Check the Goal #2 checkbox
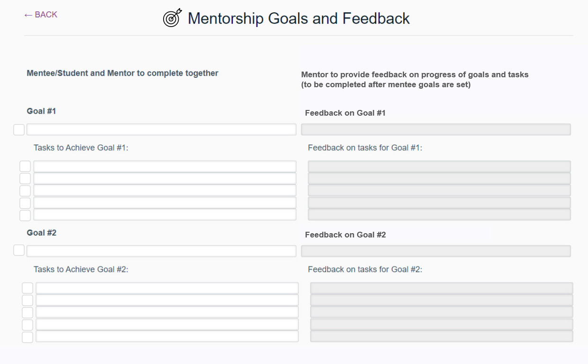Screen dimensions: 588x364 pyautogui.click(x=19, y=250)
